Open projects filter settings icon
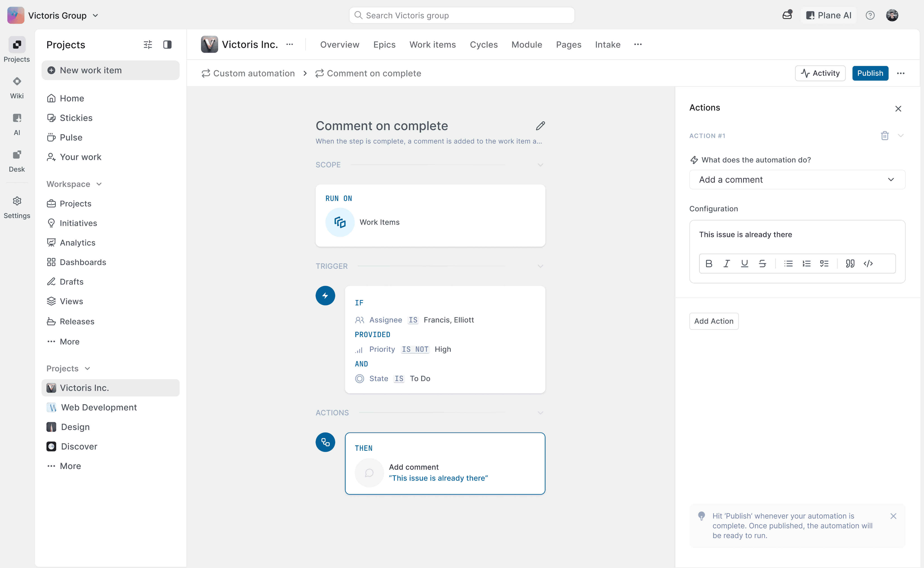 148,45
